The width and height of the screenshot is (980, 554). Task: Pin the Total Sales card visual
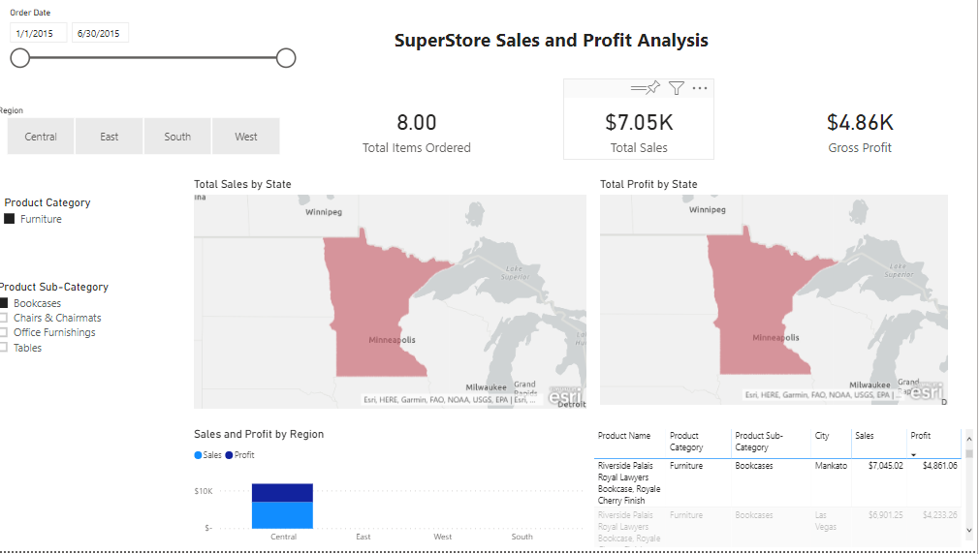point(653,87)
